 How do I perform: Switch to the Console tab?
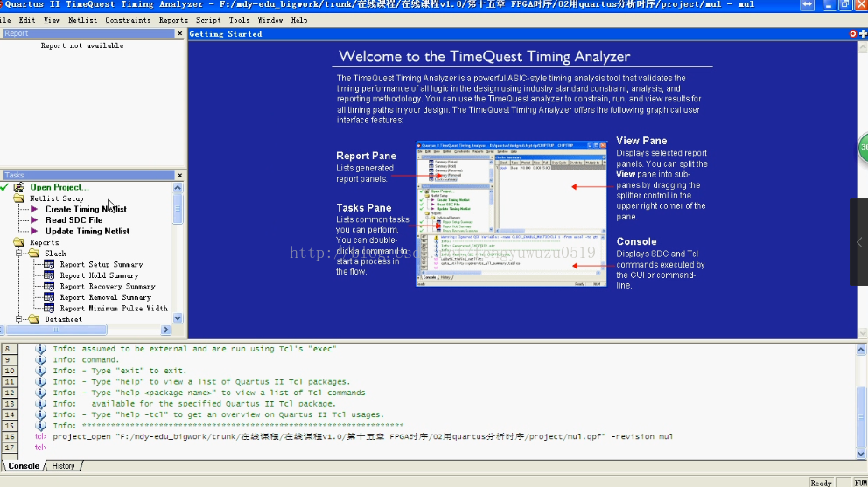[24, 466]
